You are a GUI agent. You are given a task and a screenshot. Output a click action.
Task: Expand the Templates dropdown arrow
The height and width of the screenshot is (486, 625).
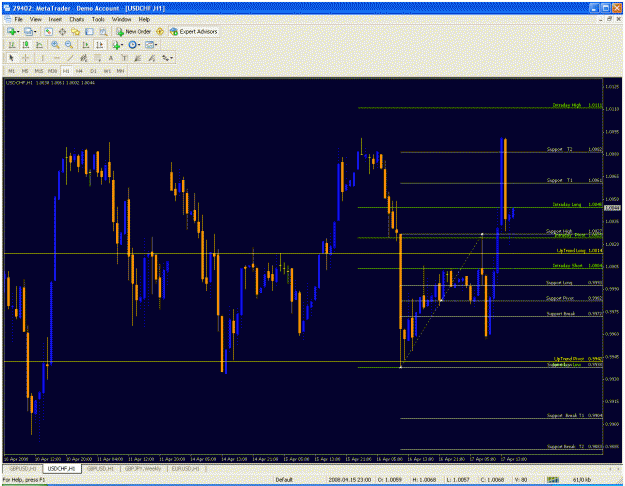(156, 45)
